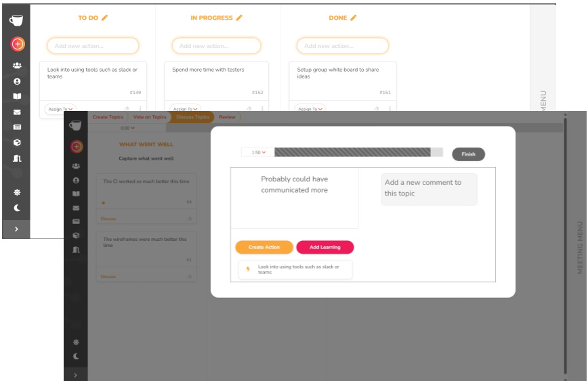Switch to the Review tab

coord(227,117)
